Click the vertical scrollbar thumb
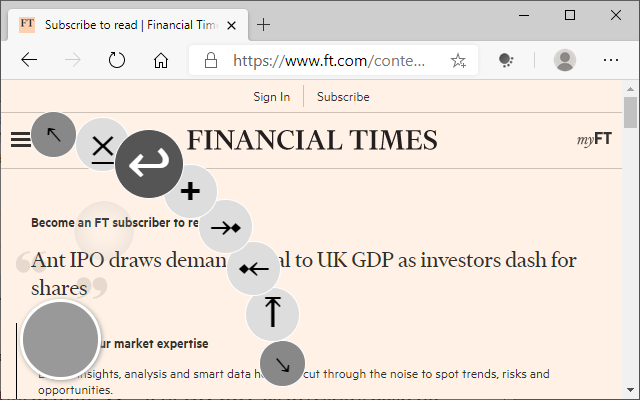Image resolution: width=640 pixels, height=400 pixels. [630, 113]
